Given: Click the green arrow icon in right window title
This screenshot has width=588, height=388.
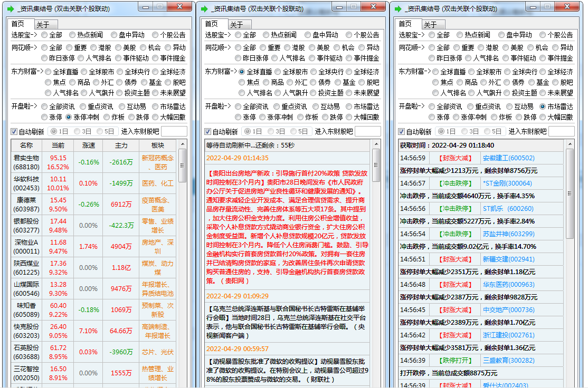Looking at the screenshot, I should point(398,8).
